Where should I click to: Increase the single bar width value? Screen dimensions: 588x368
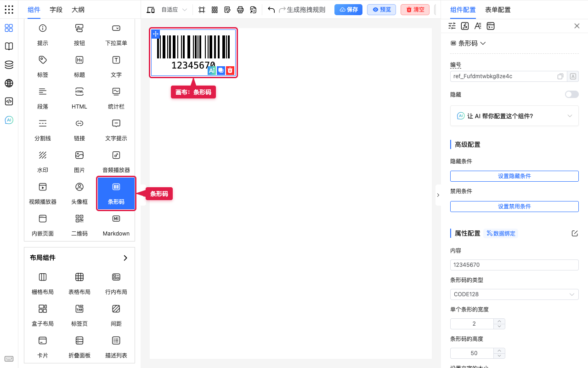(x=499, y=321)
